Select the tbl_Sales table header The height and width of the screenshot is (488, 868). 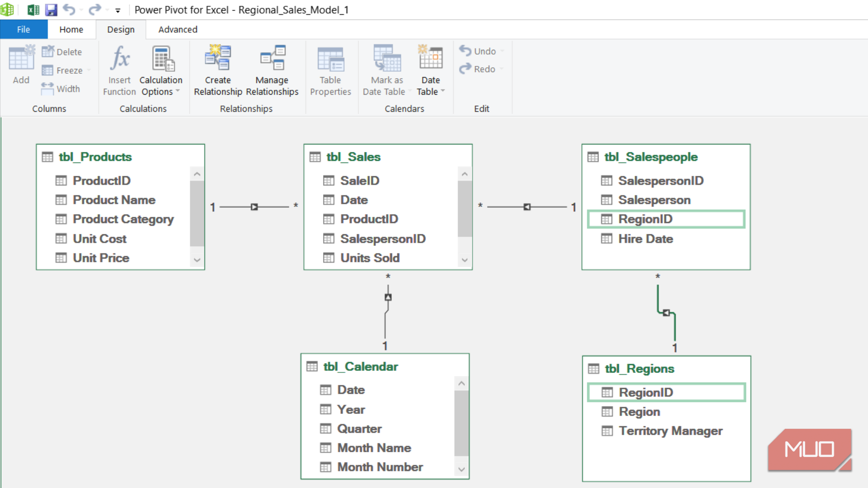pos(353,157)
